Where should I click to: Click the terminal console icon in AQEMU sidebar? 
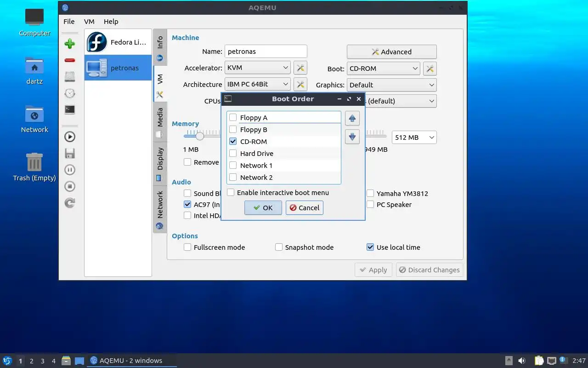tap(70, 109)
